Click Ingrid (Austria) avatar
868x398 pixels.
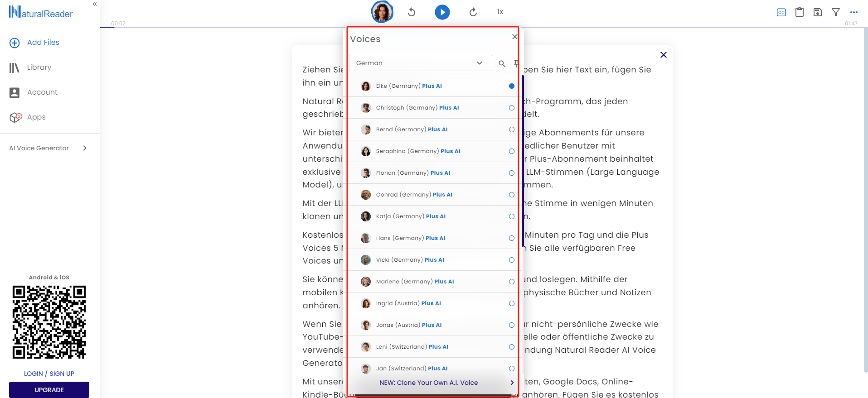coord(366,303)
